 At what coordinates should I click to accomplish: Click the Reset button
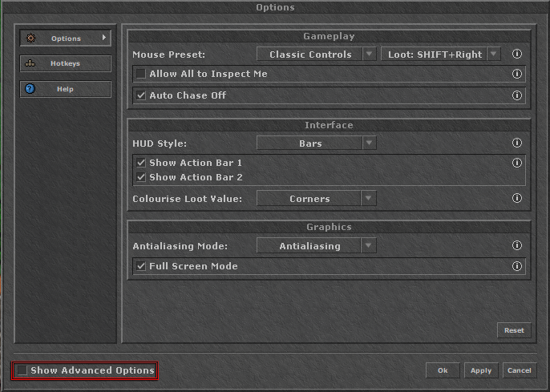tap(514, 330)
